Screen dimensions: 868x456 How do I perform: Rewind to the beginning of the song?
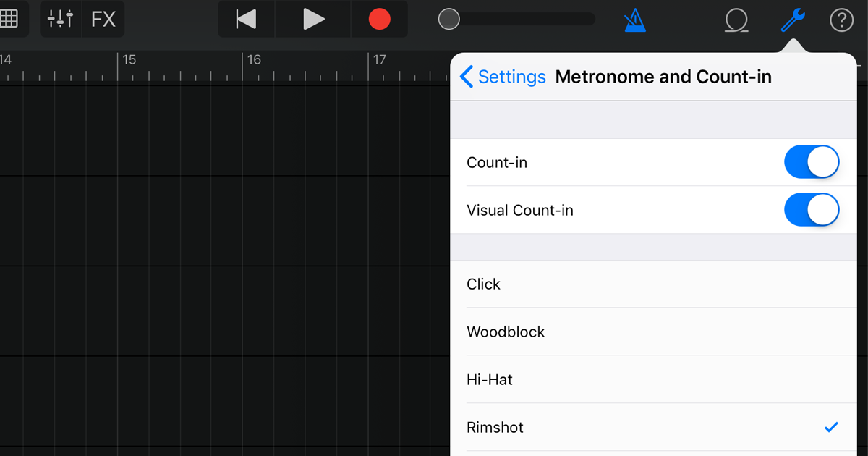point(245,20)
